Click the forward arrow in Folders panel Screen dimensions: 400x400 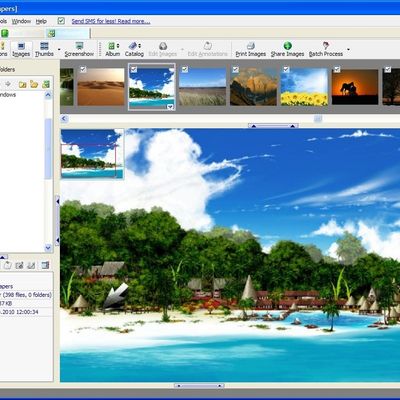click(8, 84)
